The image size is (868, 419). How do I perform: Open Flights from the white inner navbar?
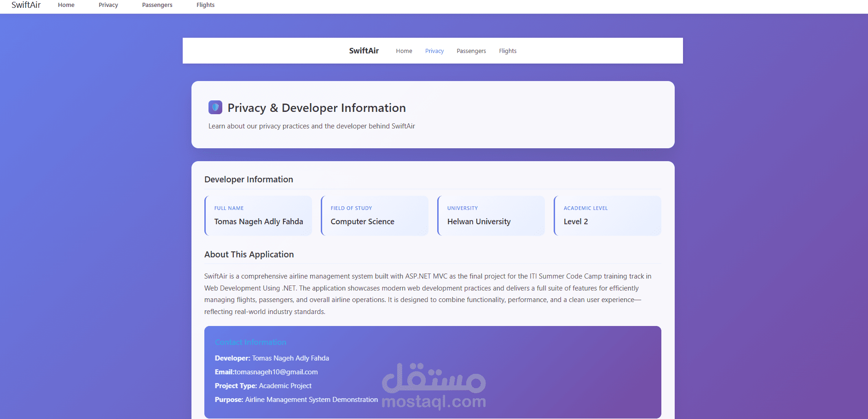pyautogui.click(x=508, y=51)
